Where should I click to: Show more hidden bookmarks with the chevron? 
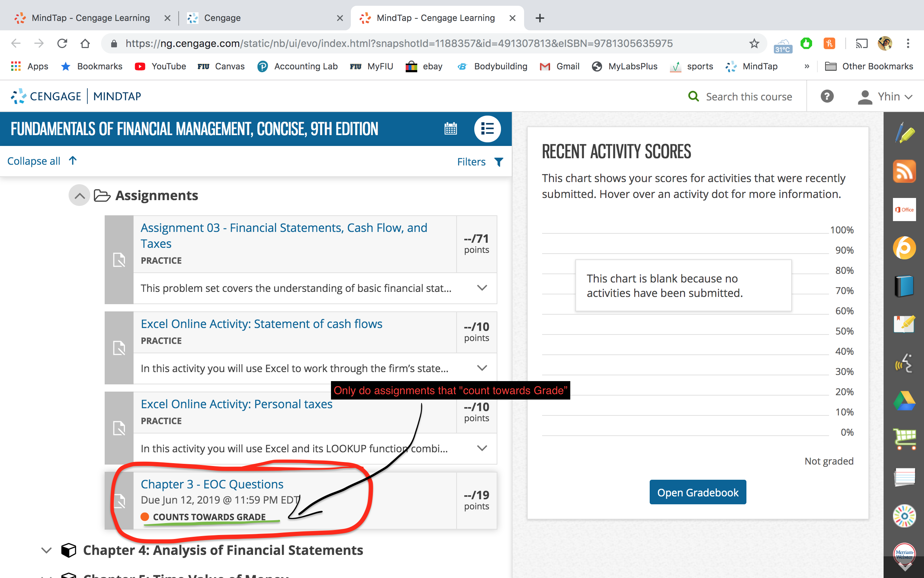point(807,66)
